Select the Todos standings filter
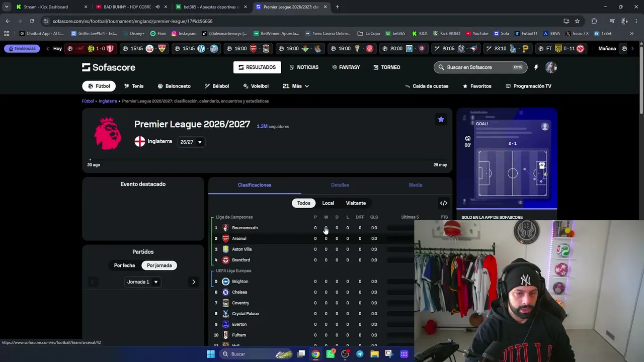Viewport: 644px width, 362px height. point(304,203)
